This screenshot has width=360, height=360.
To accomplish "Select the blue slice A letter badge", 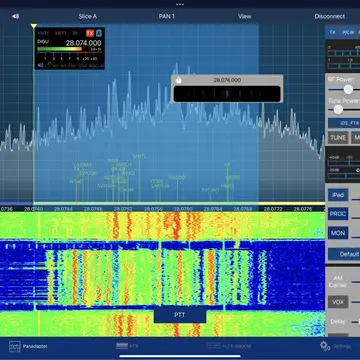I will [99, 33].
